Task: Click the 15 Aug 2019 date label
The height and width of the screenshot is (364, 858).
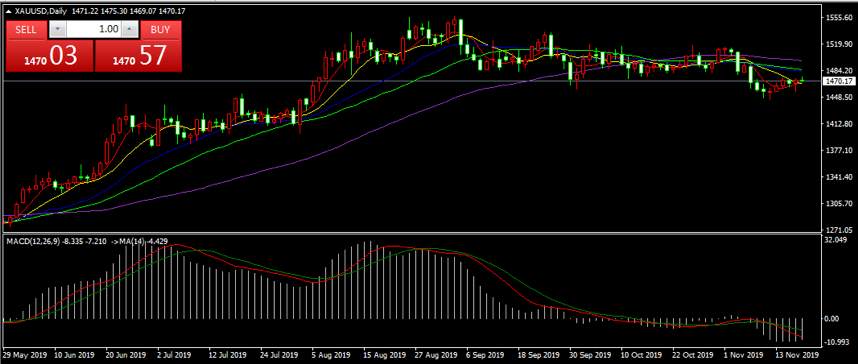Action: pyautogui.click(x=386, y=355)
